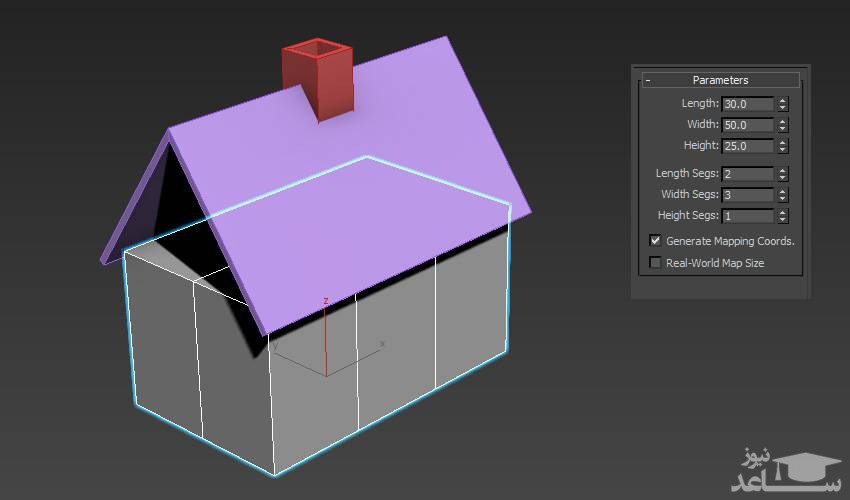This screenshot has height=500, width=850.
Task: Enable Real-World Map Size checkbox
Action: (656, 263)
